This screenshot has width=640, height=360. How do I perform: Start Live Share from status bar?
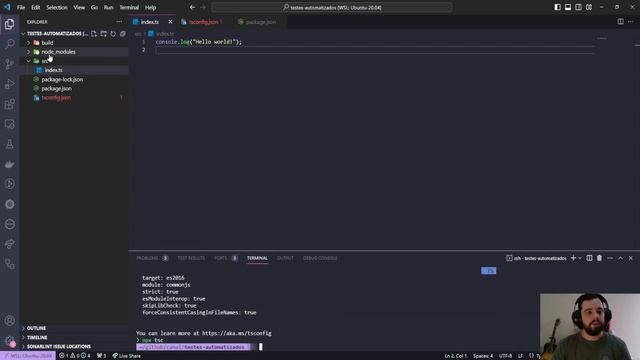[x=127, y=356]
